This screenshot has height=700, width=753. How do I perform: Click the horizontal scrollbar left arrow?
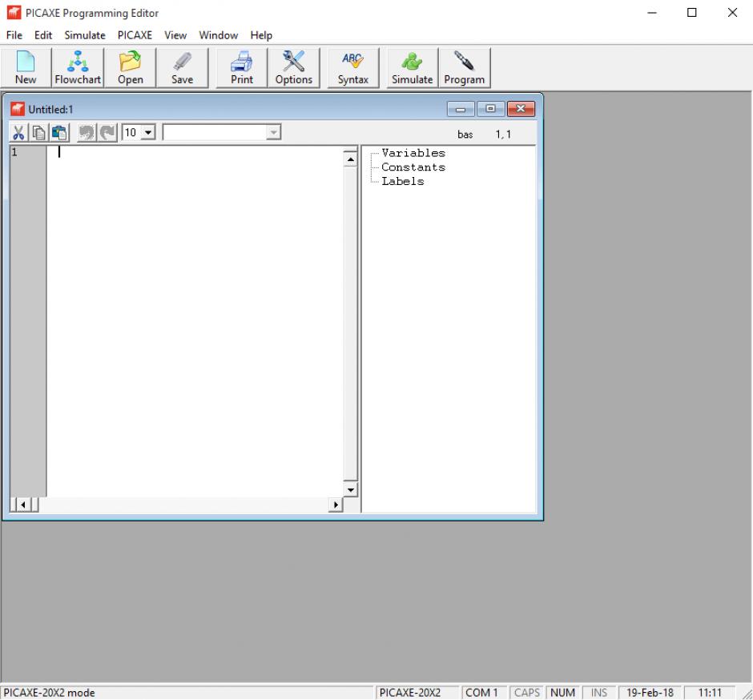point(22,505)
